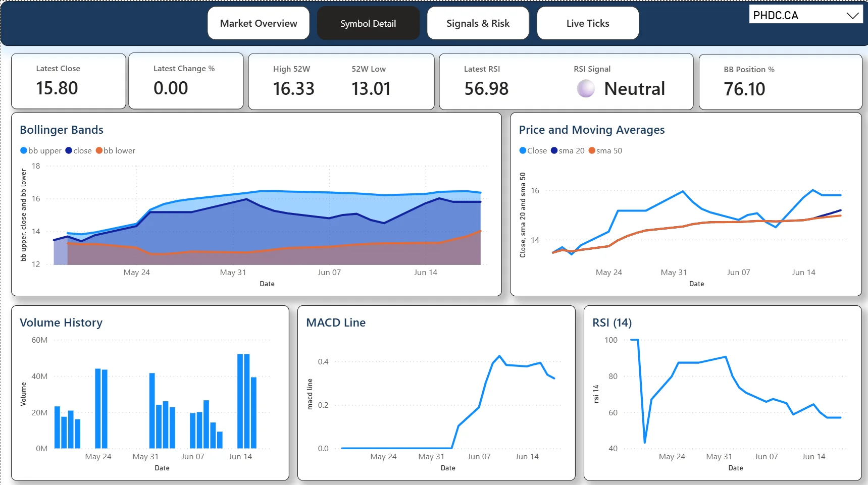
Task: Click the Jun 14 label on Bollinger Bands
Action: coord(426,273)
